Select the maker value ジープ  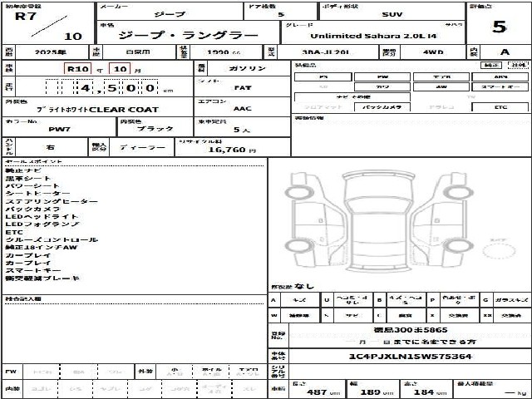click(170, 14)
